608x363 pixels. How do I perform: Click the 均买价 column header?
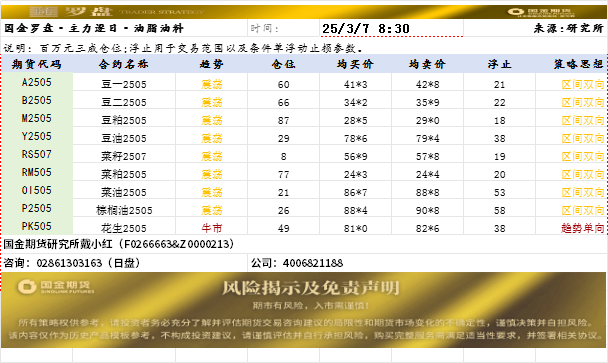pos(355,64)
